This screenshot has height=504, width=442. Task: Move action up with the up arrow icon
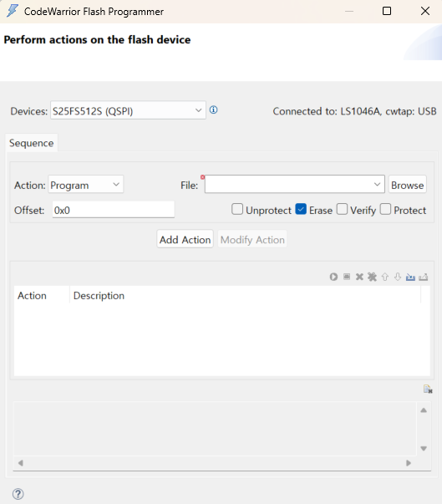click(x=385, y=277)
